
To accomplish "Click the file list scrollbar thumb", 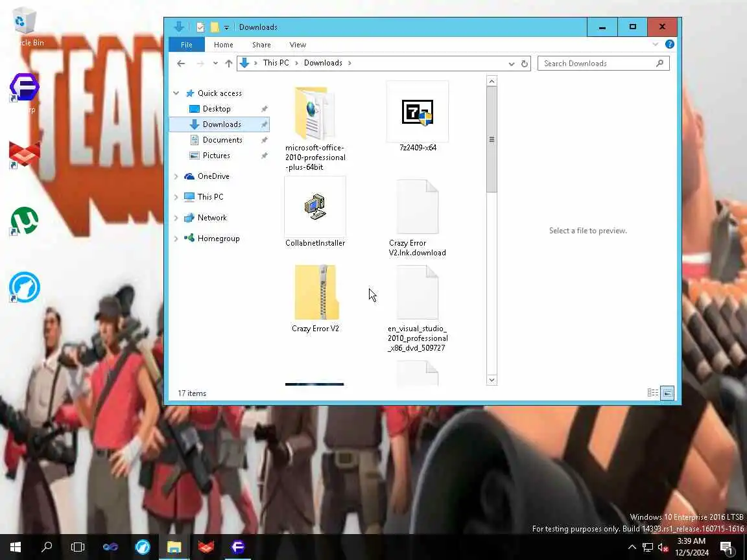I will click(x=492, y=139).
